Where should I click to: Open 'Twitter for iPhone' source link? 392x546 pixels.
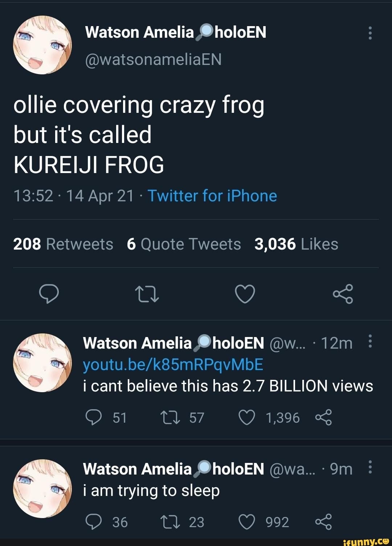point(212,196)
